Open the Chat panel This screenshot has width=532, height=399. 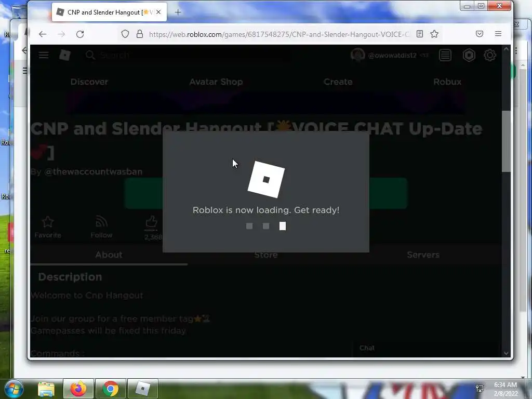367,348
